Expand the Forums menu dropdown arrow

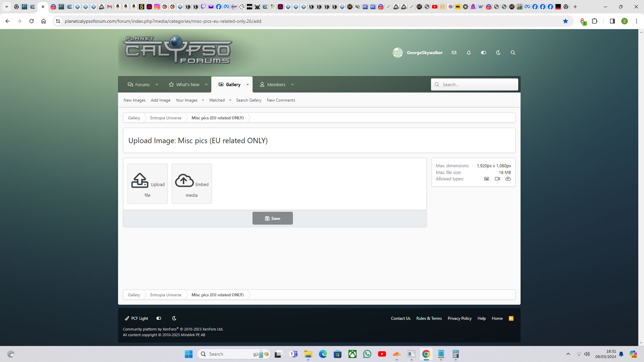point(157,85)
